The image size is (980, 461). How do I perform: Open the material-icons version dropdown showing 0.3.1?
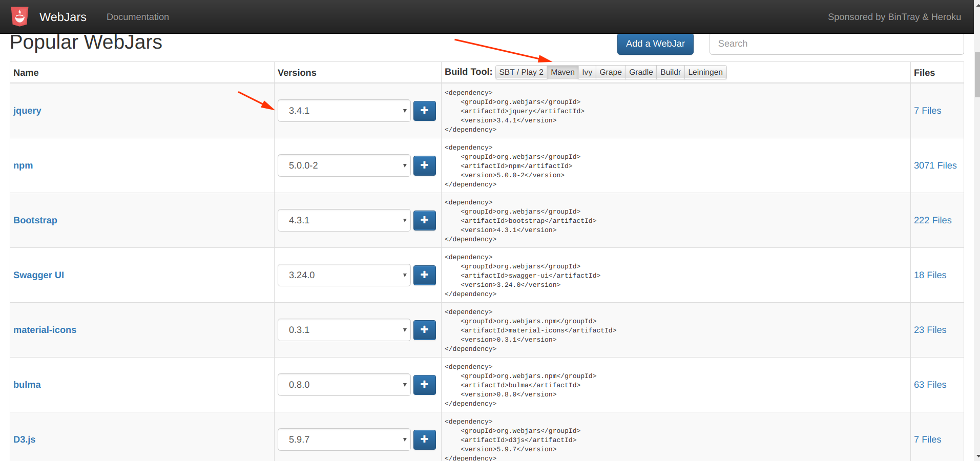(344, 330)
